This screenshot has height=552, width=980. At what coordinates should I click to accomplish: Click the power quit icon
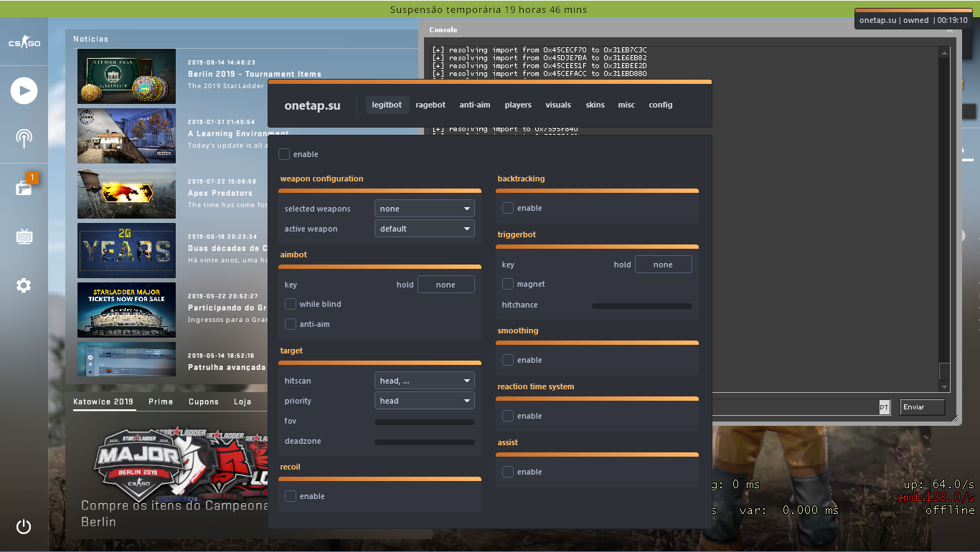click(x=24, y=527)
